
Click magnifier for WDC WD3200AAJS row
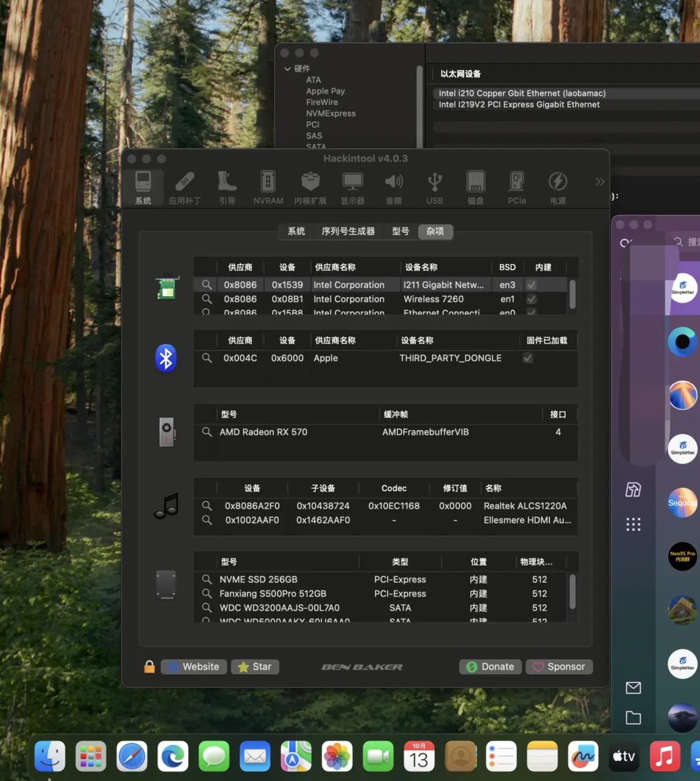[x=207, y=608]
